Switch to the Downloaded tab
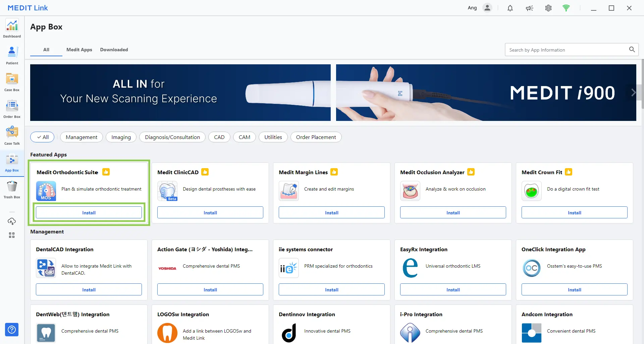644x344 pixels. [x=114, y=50]
